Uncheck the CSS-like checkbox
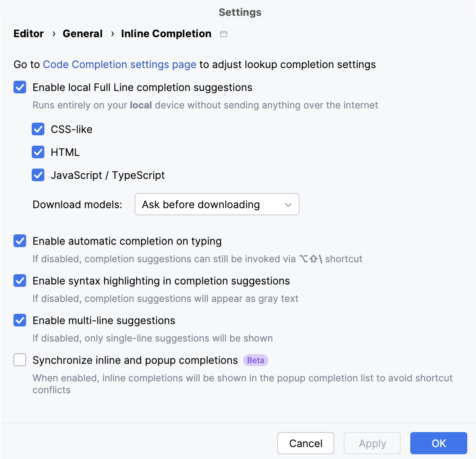 [x=38, y=129]
